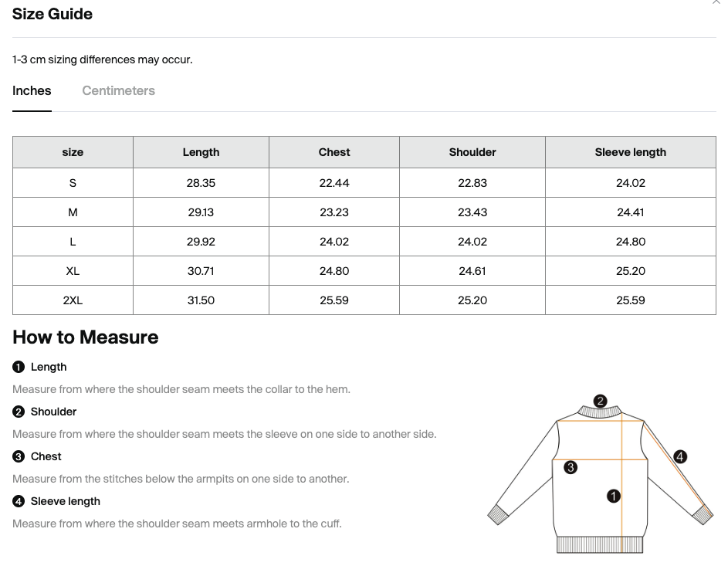Click the 'Size Guide' title
Image resolution: width=728 pixels, height=566 pixels.
coord(52,14)
